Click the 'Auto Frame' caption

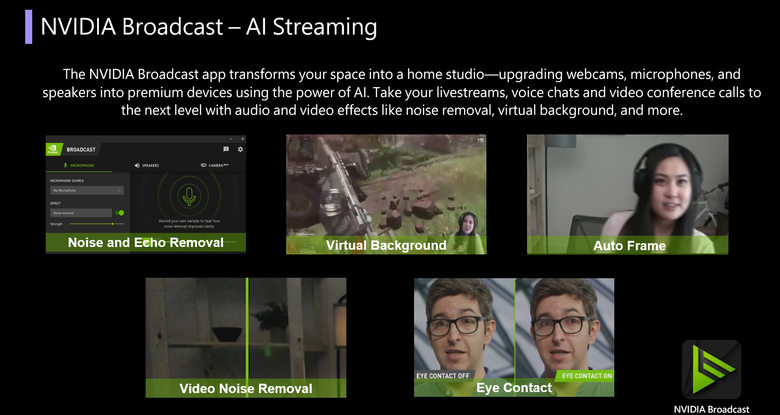tap(629, 246)
